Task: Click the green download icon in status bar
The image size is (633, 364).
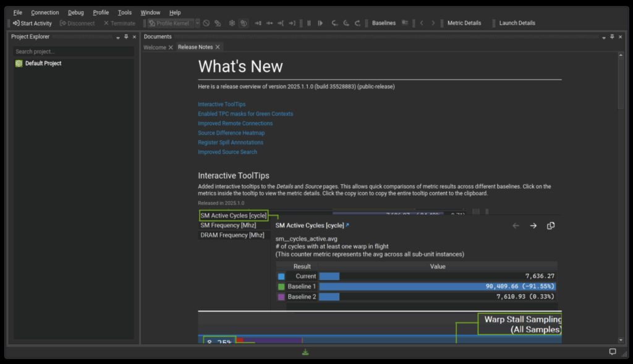Action: [305, 352]
